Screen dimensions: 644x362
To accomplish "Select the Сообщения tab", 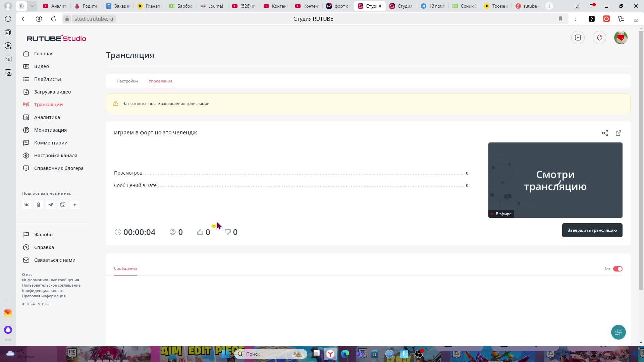I will [x=125, y=268].
